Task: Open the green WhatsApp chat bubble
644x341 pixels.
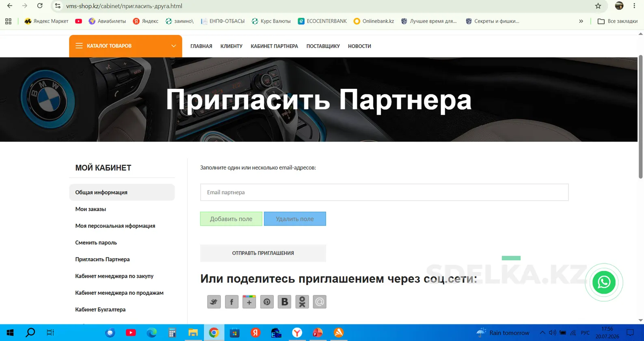Action: pos(604,282)
